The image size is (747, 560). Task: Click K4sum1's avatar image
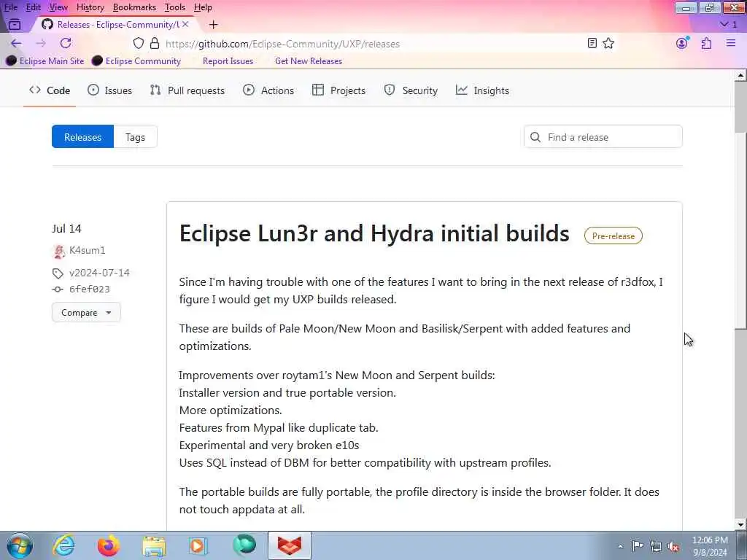coord(58,251)
